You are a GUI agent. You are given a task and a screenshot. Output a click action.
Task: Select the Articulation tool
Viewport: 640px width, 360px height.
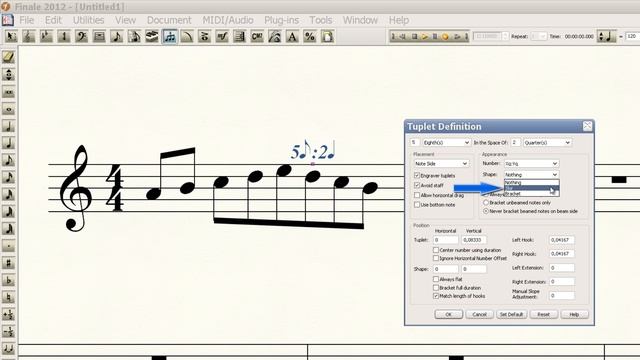pyautogui.click(x=204, y=37)
